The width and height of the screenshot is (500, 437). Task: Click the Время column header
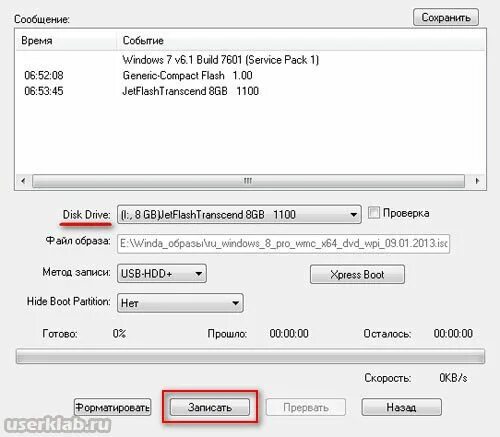(x=66, y=41)
